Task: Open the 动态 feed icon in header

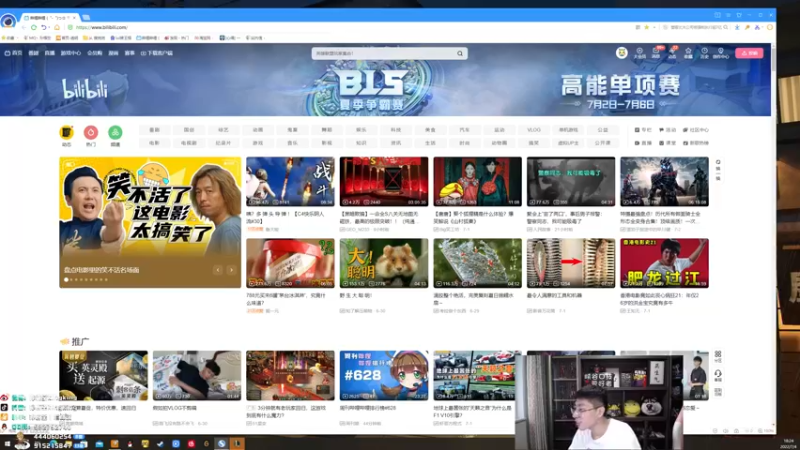Action: (x=672, y=53)
